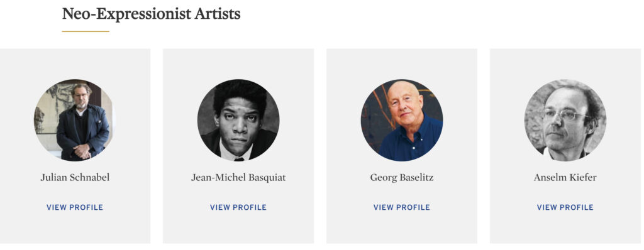Open VIEW PROFILE under Jean-Michel Basquiat

(238, 207)
